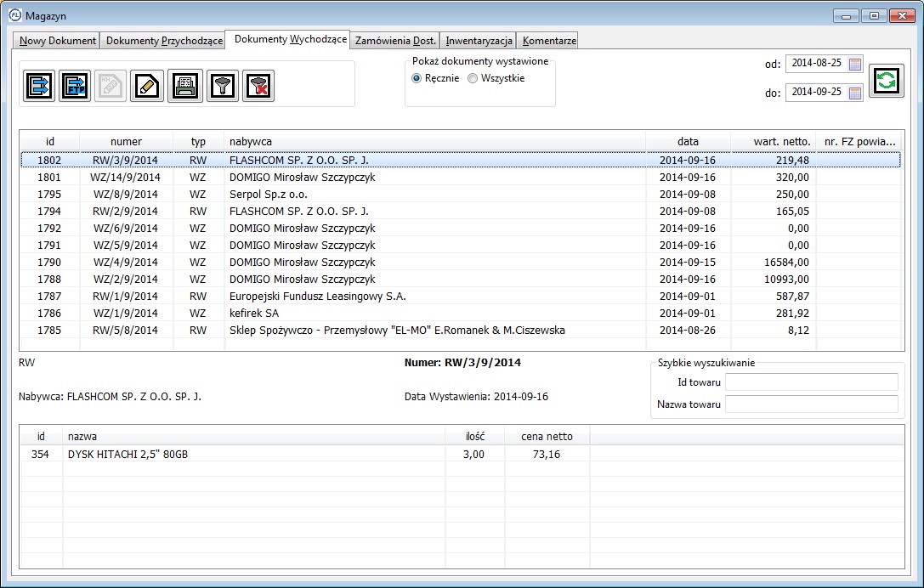Select document row WZ/2/9/2014
924x588 pixels.
coord(460,280)
